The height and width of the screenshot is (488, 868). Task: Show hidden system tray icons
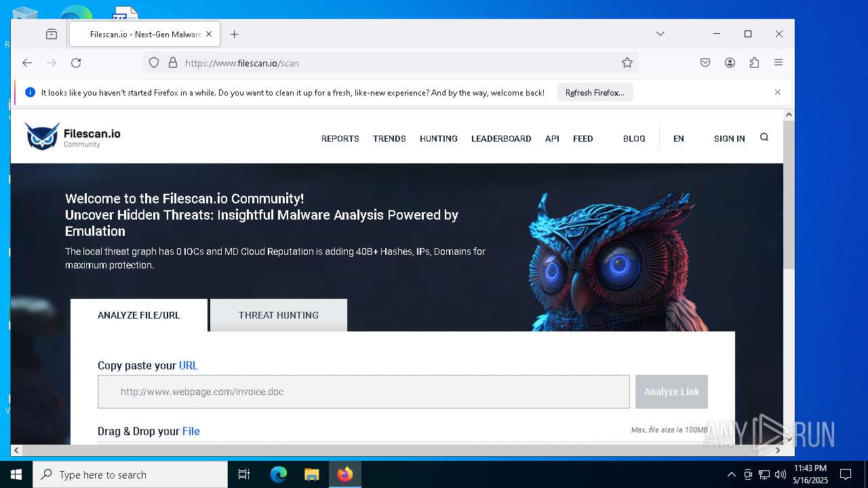(x=731, y=474)
